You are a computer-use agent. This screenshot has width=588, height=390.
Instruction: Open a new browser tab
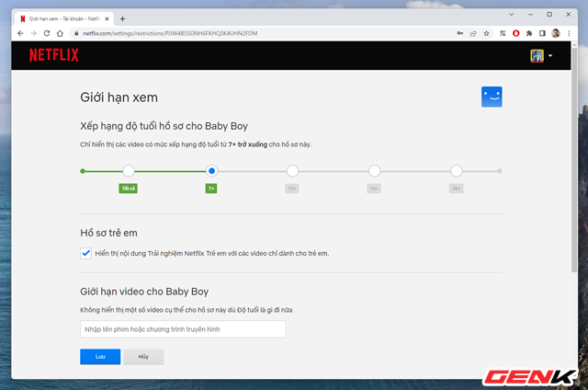(x=122, y=18)
